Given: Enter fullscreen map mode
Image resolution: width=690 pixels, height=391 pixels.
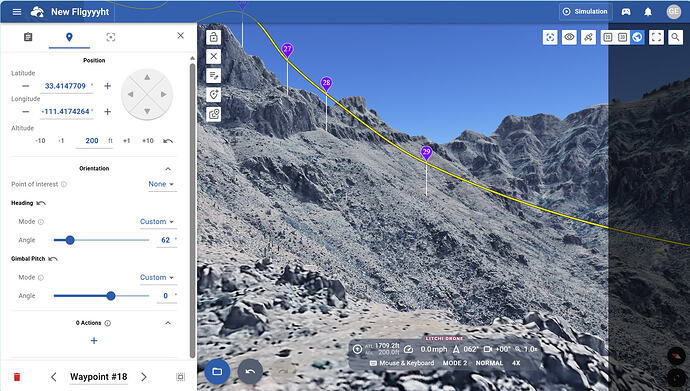Looking at the screenshot, I should coord(656,37).
